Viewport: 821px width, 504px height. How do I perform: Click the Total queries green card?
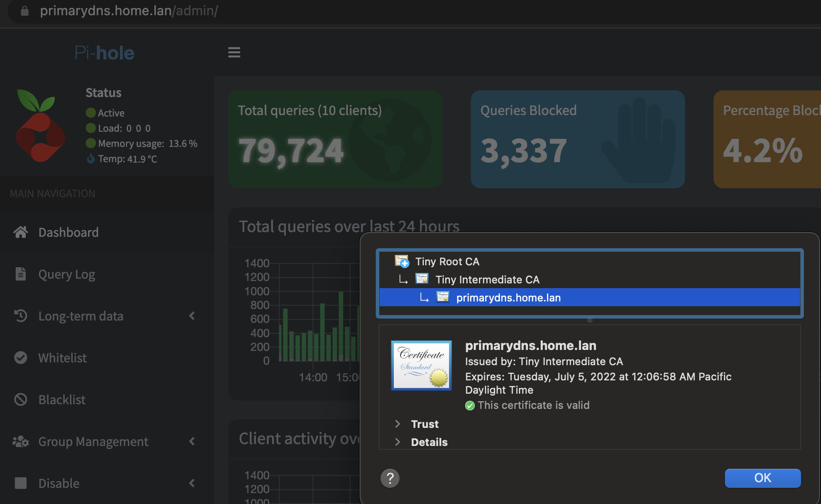(335, 139)
